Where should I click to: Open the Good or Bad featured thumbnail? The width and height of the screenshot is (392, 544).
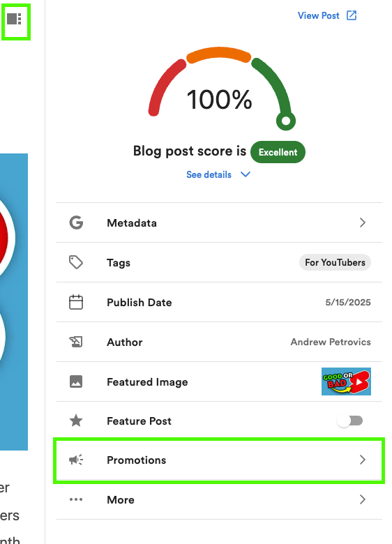[346, 381]
